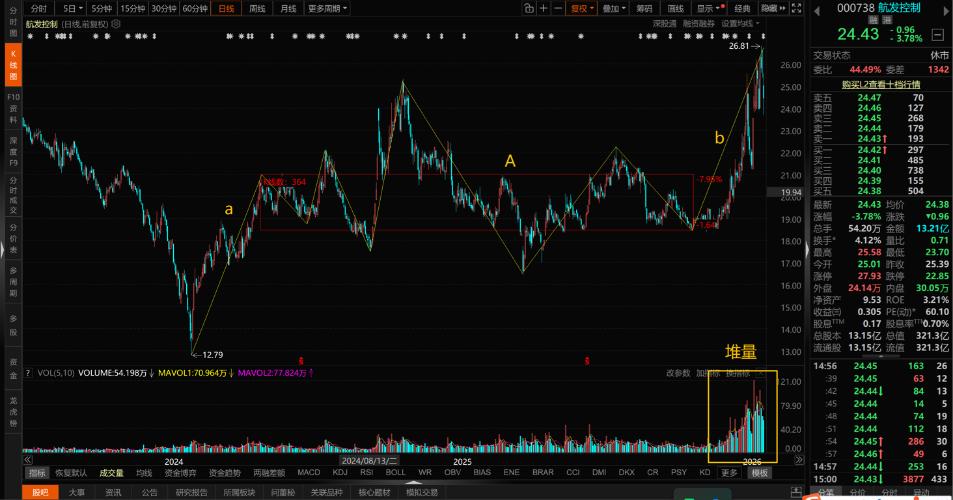Open 叠加 overlay dropdown
This screenshot has width=953, height=500.
click(614, 9)
